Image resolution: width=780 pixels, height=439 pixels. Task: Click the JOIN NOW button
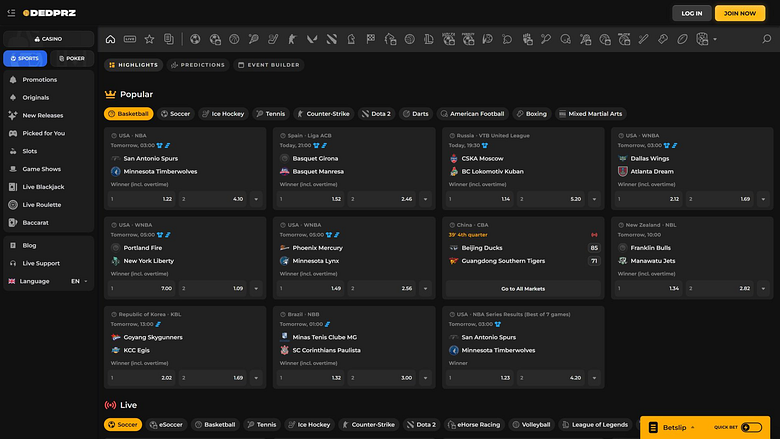740,13
